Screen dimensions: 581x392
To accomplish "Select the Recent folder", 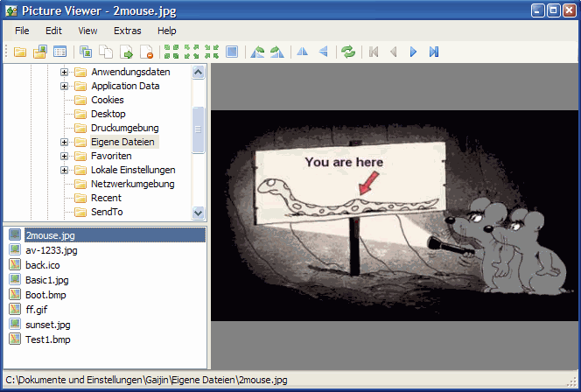I will (x=107, y=199).
